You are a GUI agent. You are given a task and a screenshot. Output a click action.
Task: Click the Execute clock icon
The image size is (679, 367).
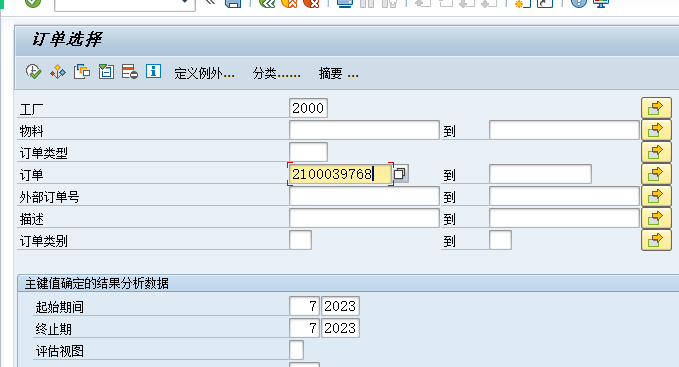click(33, 71)
